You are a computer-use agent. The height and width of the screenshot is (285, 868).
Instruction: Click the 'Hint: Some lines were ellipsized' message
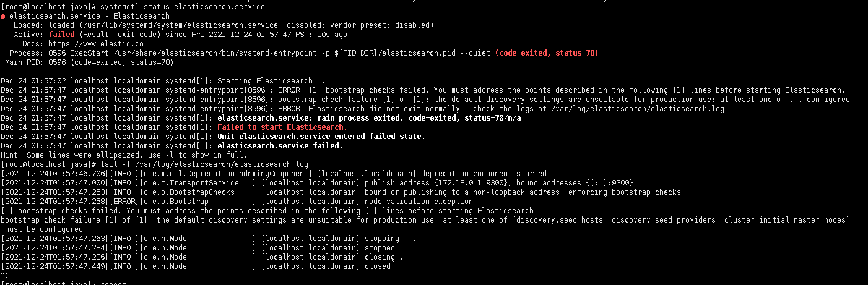point(124,155)
